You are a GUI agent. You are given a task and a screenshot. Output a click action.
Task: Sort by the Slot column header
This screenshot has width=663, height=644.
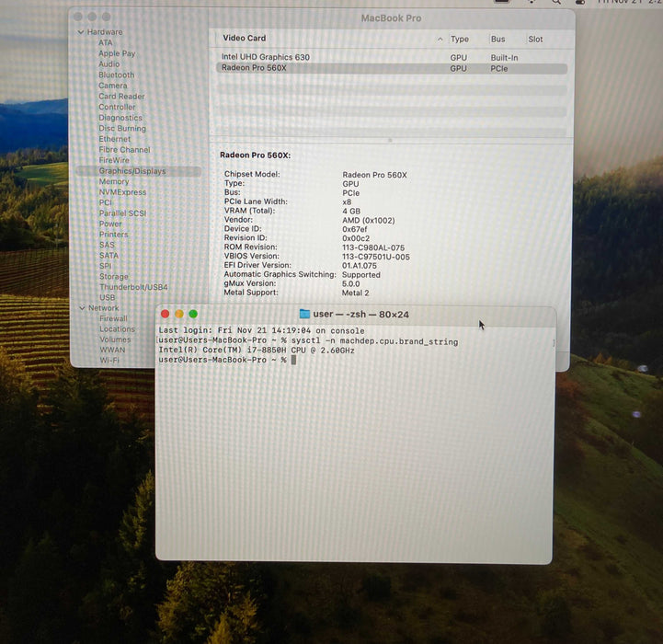[535, 39]
